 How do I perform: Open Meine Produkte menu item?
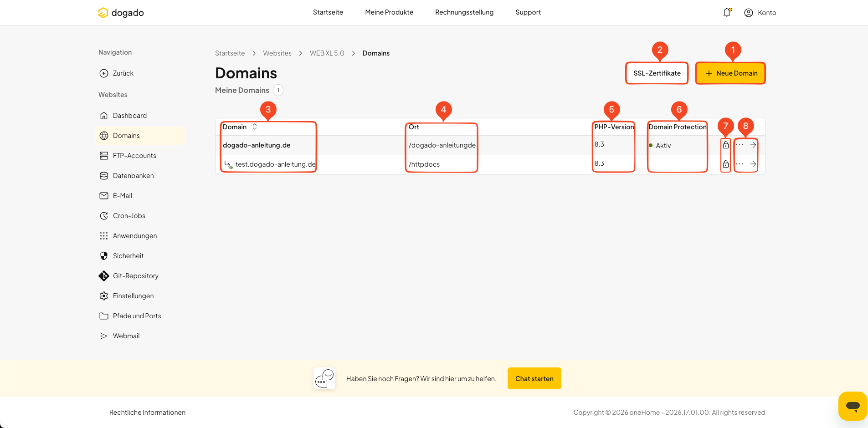pyautogui.click(x=389, y=12)
